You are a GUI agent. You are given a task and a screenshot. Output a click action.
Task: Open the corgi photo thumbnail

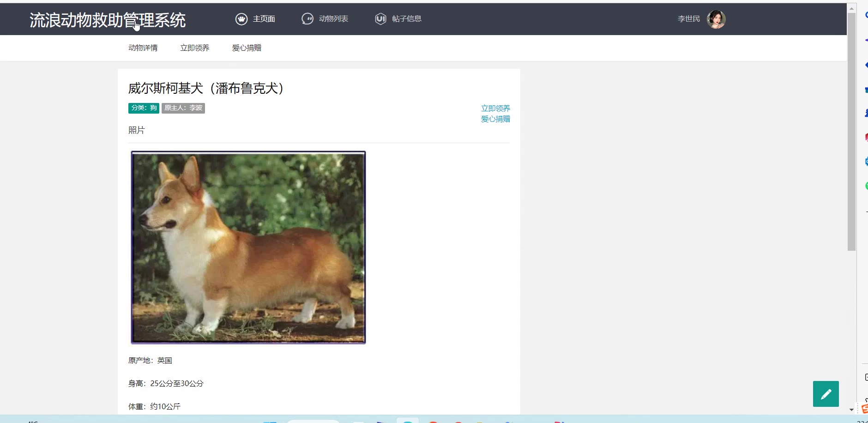coord(248,248)
